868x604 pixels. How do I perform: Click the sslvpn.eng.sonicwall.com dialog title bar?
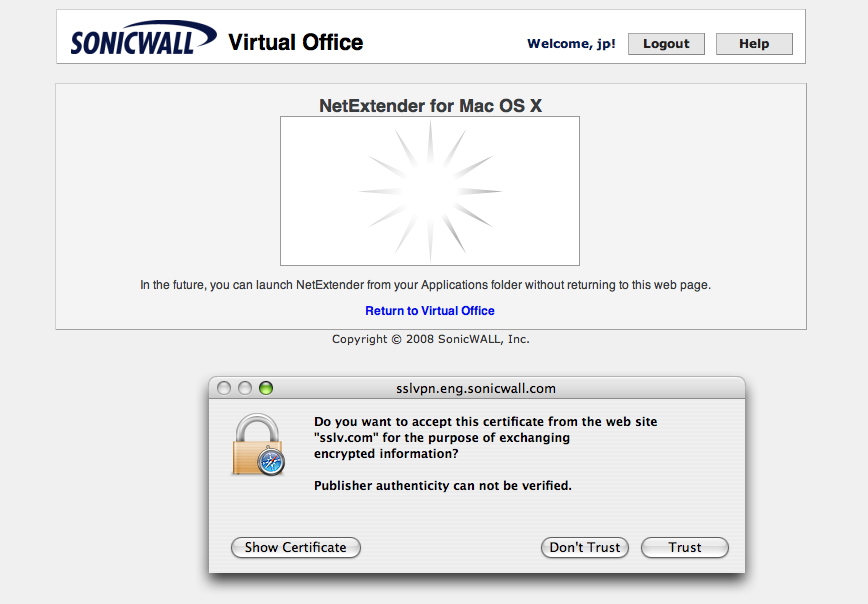tap(476, 388)
